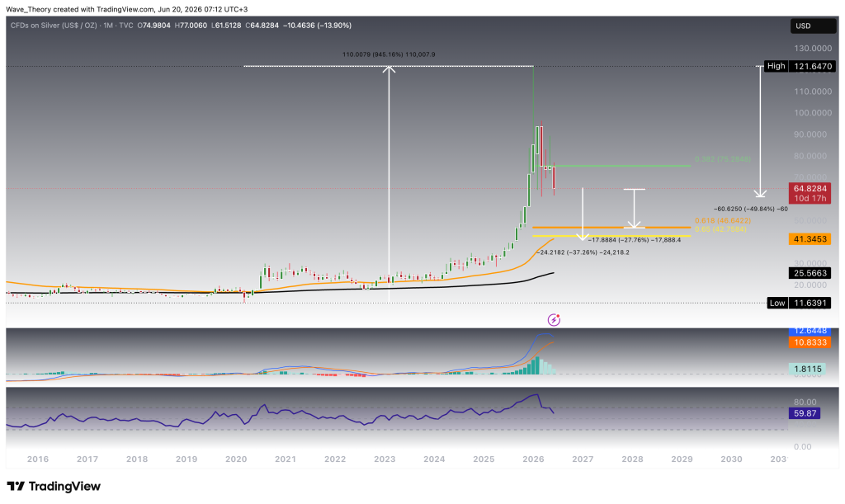Open the USD currency selector
This screenshot has height=504, width=845.
[x=813, y=26]
